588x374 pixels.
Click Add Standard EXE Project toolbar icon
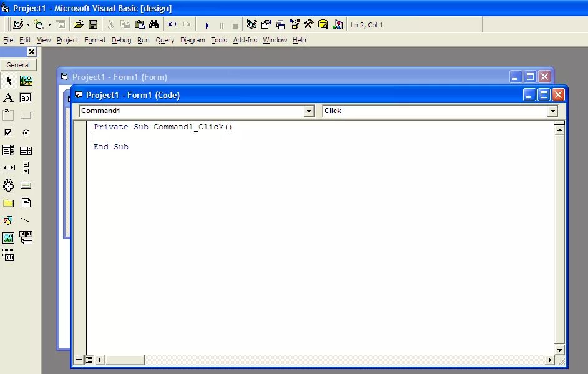pyautogui.click(x=18, y=25)
